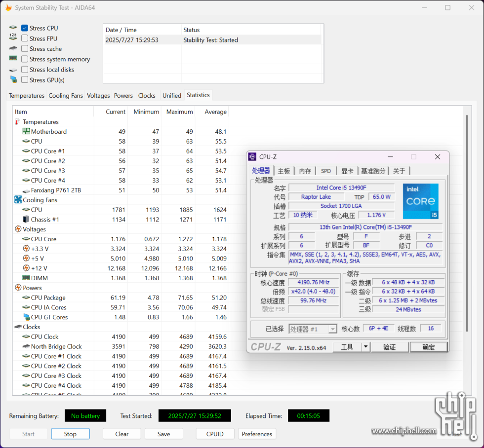The width and height of the screenshot is (484, 448).
Task: Enable the Stress FPU checkbox
Action: (x=25, y=38)
